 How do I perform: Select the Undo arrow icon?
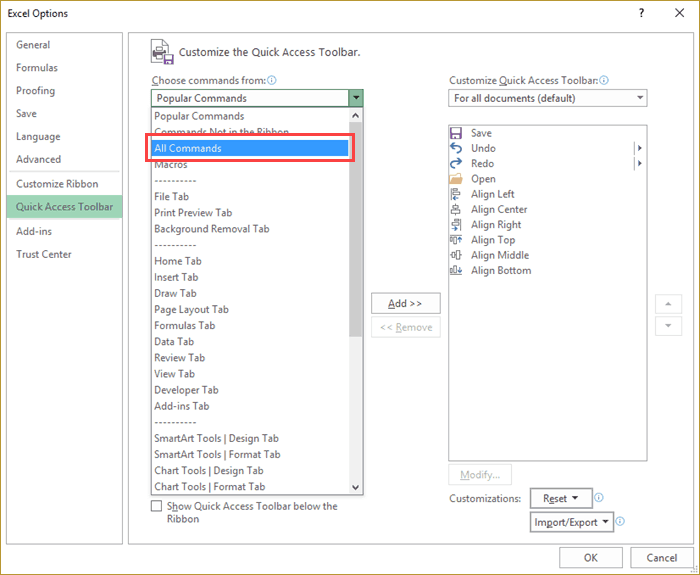pos(455,148)
